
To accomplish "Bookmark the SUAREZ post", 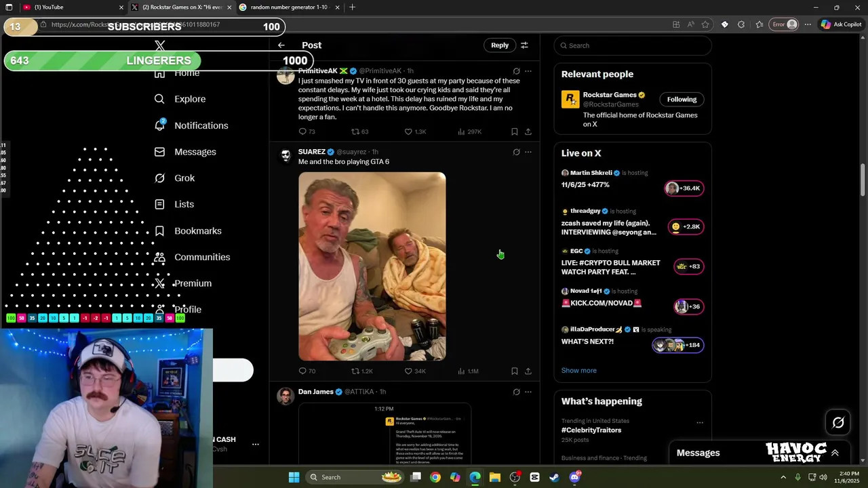I will coord(514,371).
